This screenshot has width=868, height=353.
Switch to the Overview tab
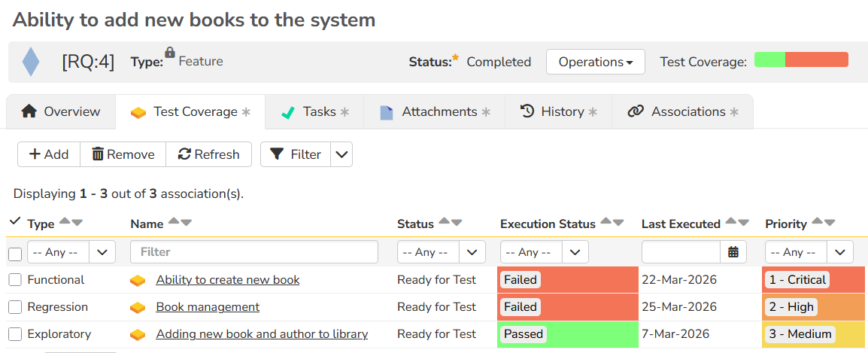point(61,112)
